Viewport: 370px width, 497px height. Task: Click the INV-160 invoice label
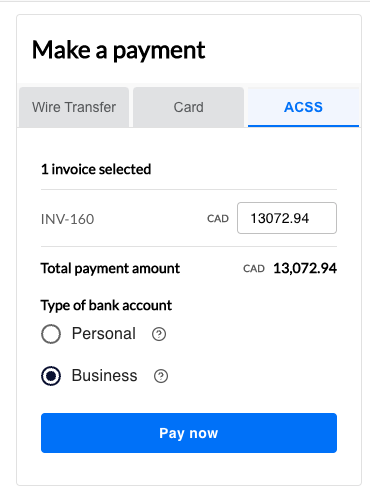tap(68, 219)
